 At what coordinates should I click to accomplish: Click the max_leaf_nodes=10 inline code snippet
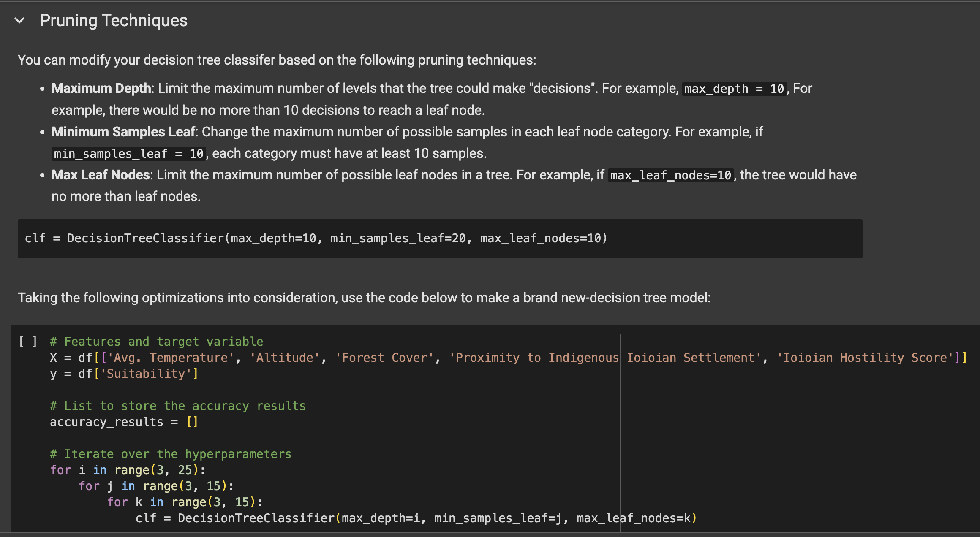tap(670, 175)
